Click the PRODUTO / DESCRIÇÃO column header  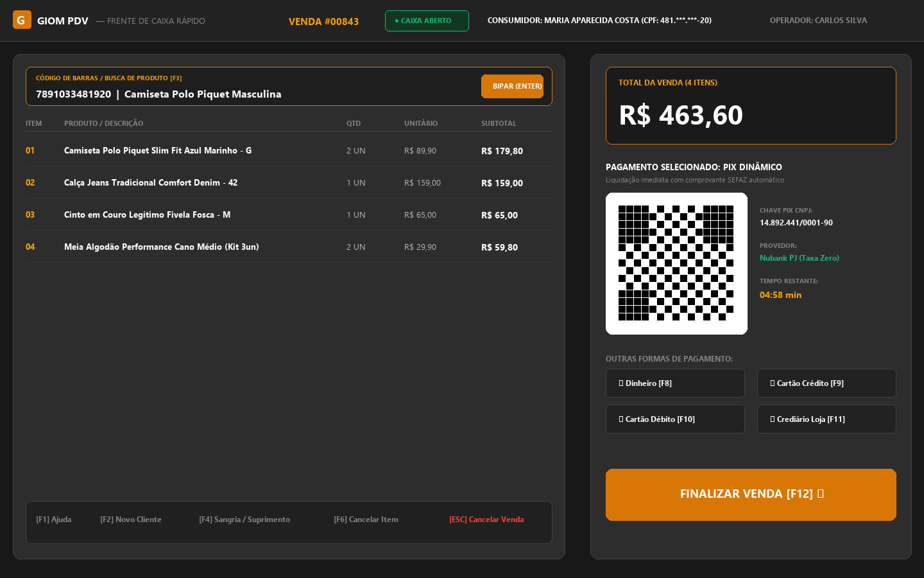point(103,123)
